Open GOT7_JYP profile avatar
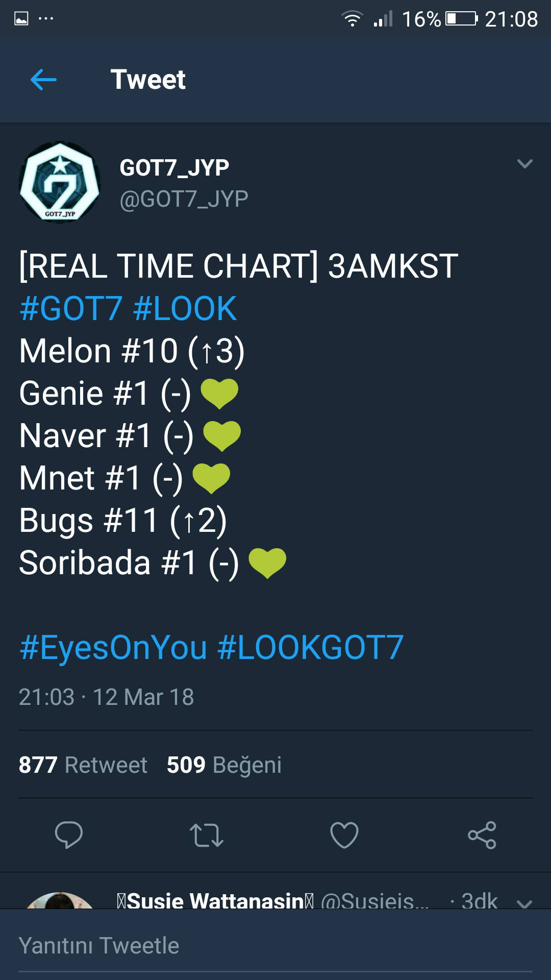Screen dimensions: 551x980 (x=60, y=182)
